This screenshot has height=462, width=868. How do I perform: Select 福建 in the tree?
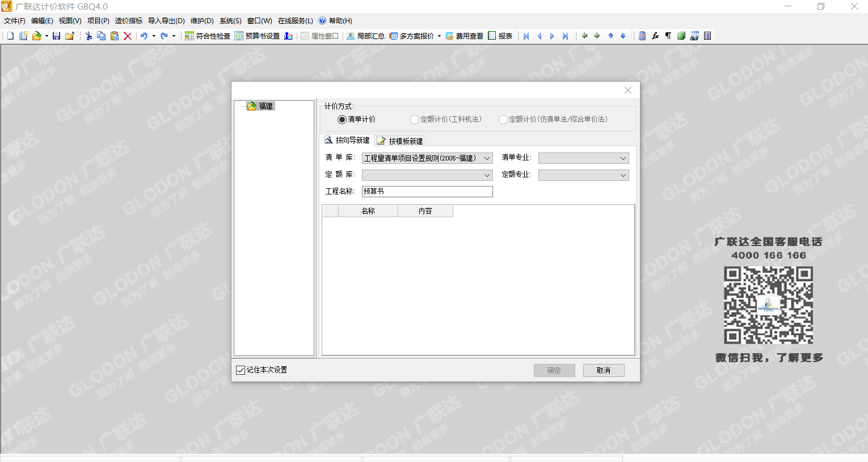(266, 106)
